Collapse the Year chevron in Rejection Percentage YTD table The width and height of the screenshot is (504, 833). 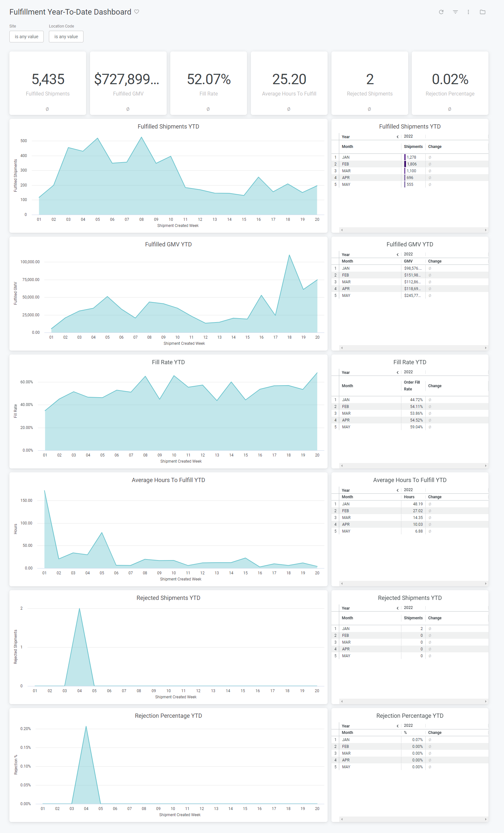click(x=398, y=726)
